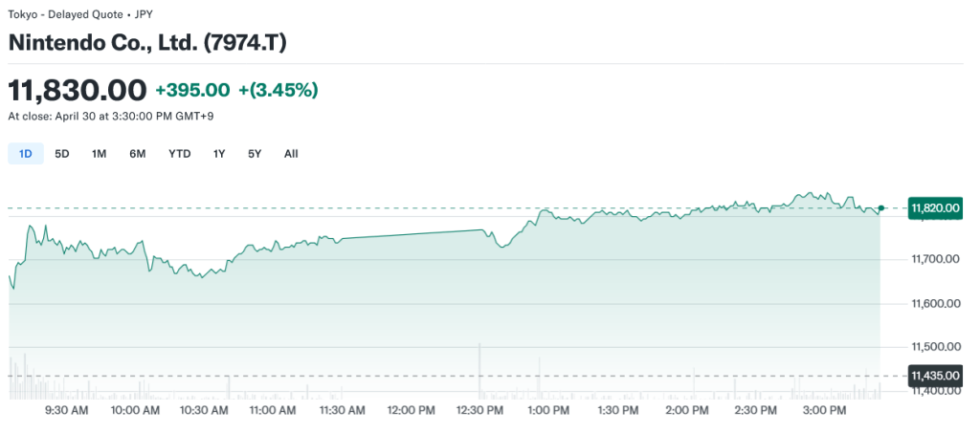Switch chart to 5D range

click(62, 153)
